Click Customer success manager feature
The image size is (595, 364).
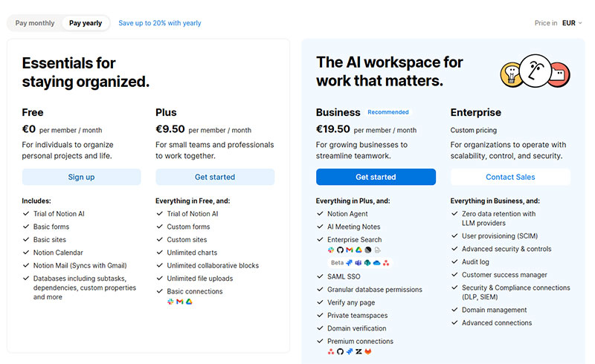[x=504, y=275]
